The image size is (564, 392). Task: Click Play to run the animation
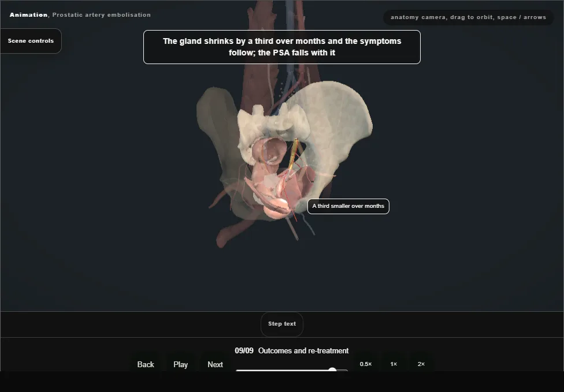click(x=180, y=364)
